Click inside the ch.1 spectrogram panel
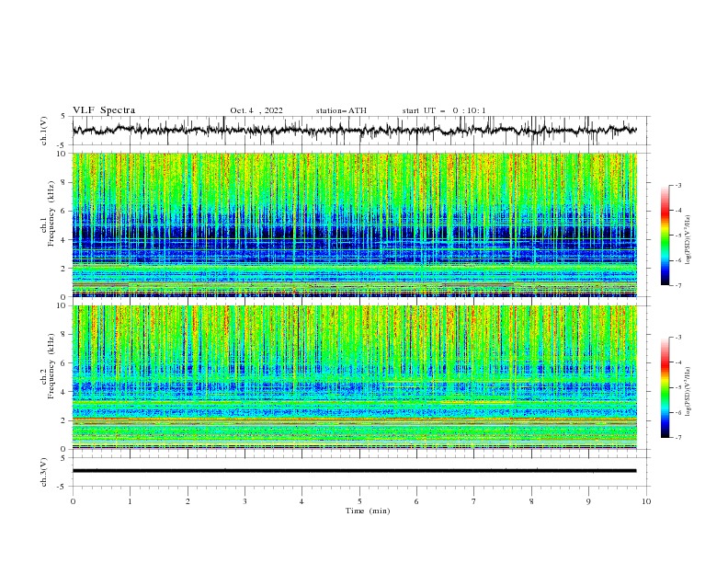The image size is (728, 563). (x=354, y=224)
